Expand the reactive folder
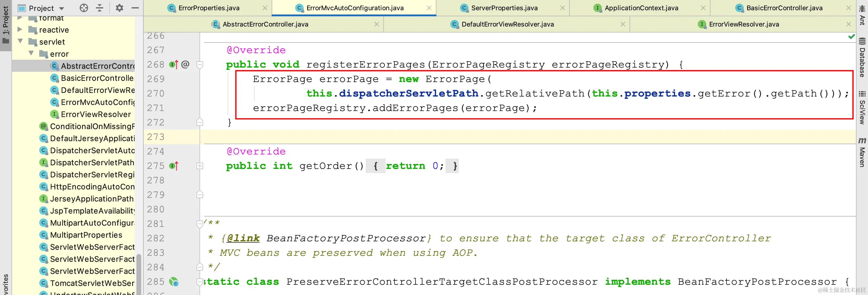 (20, 30)
